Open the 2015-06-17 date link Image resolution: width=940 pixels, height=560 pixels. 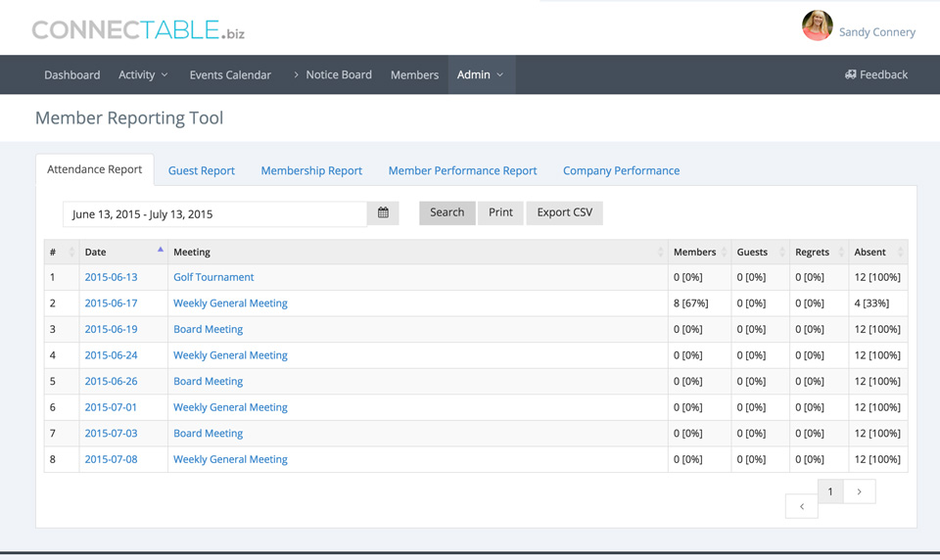point(111,303)
